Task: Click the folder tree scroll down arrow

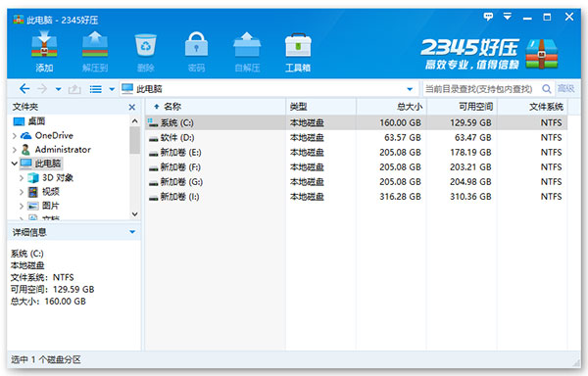Action: 134,214
